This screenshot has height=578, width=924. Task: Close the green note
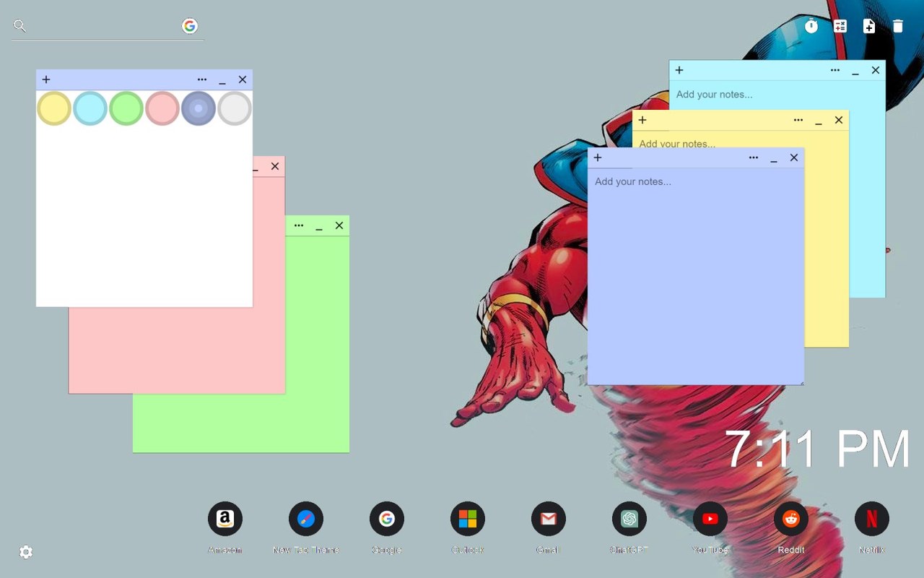(339, 225)
